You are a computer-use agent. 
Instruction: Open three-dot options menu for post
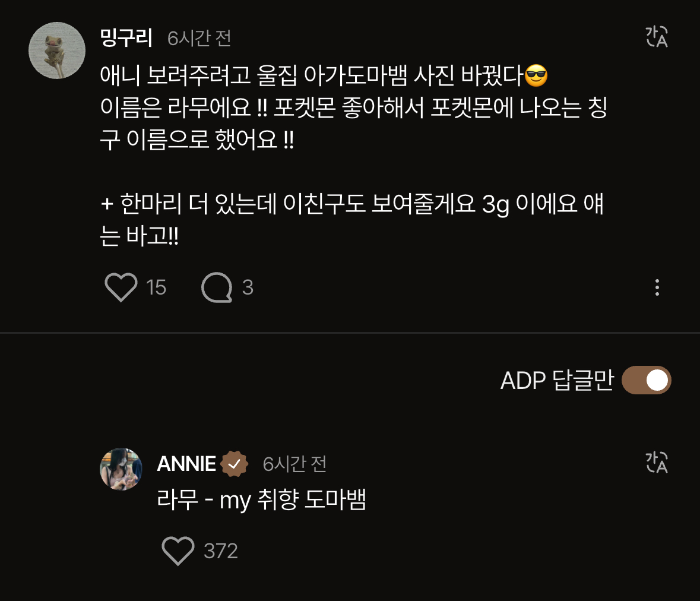[x=657, y=287]
